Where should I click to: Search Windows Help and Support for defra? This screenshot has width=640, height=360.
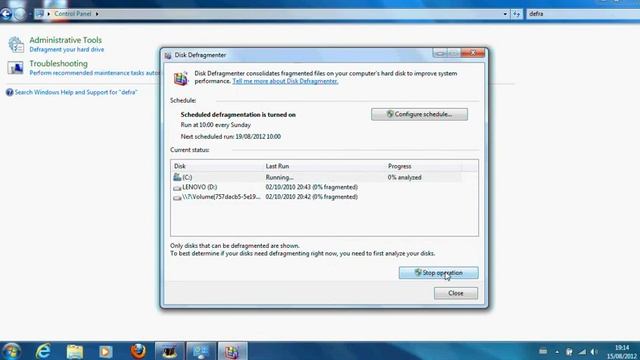pyautogui.click(x=76, y=92)
